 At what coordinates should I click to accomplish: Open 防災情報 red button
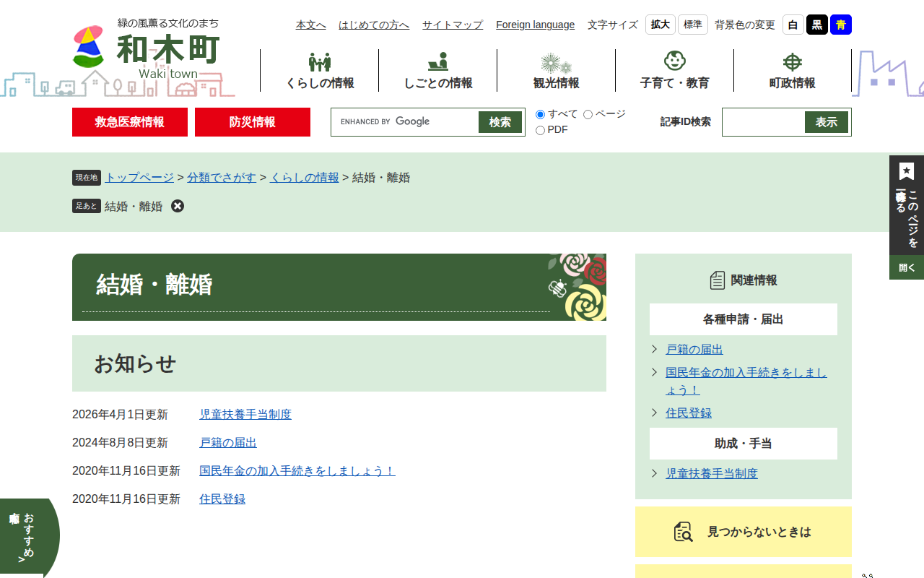pos(253,122)
